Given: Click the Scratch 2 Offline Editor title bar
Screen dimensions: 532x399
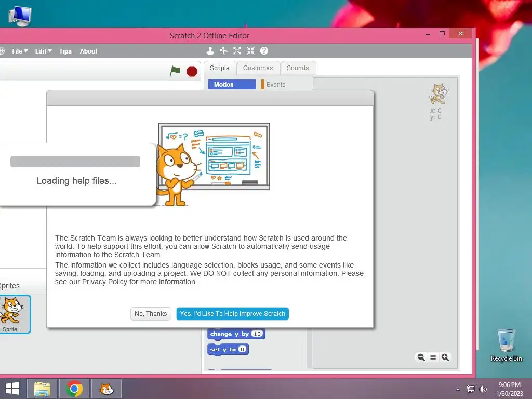Looking at the screenshot, I should pos(209,36).
